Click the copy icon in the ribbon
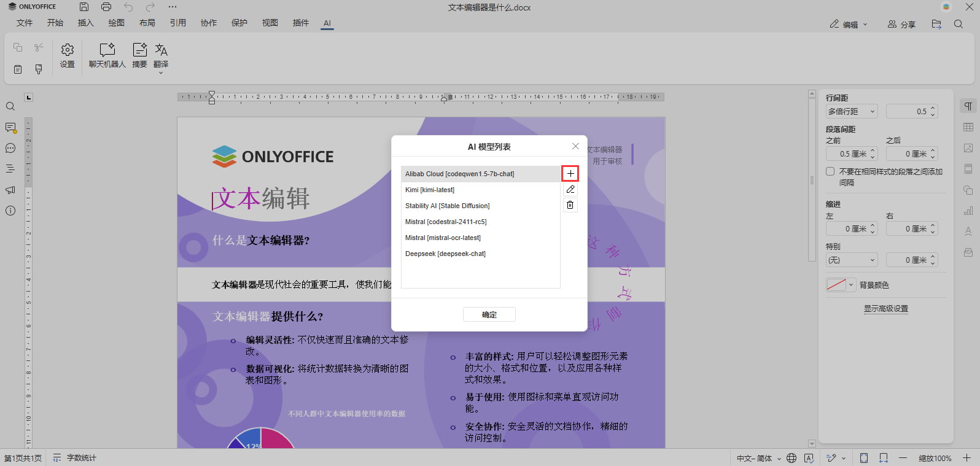 point(18,47)
